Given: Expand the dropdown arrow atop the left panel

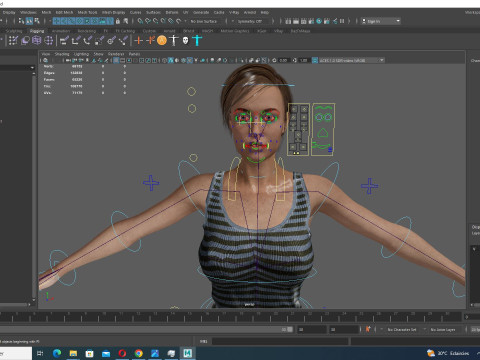Looking at the screenshot, I should 32,68.
